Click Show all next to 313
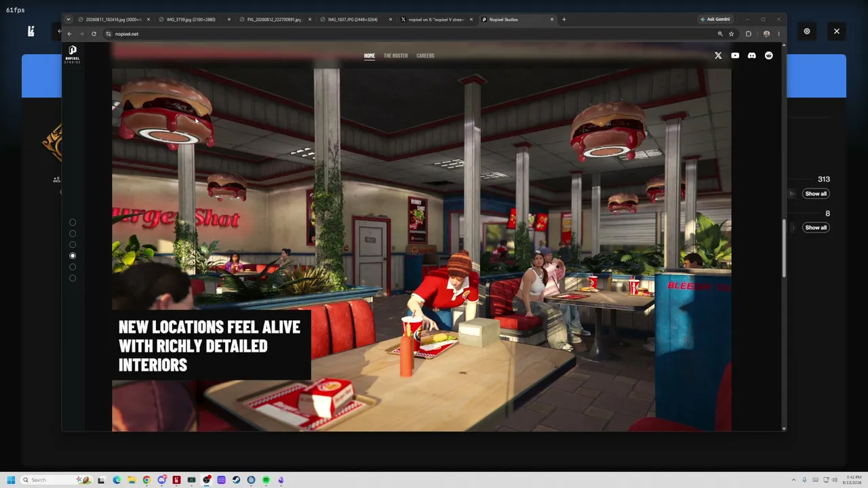The image size is (868, 488). 816,194
